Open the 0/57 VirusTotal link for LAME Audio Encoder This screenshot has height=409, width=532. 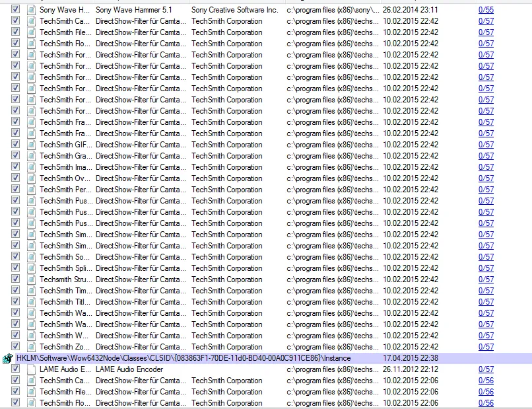pyautogui.click(x=486, y=369)
